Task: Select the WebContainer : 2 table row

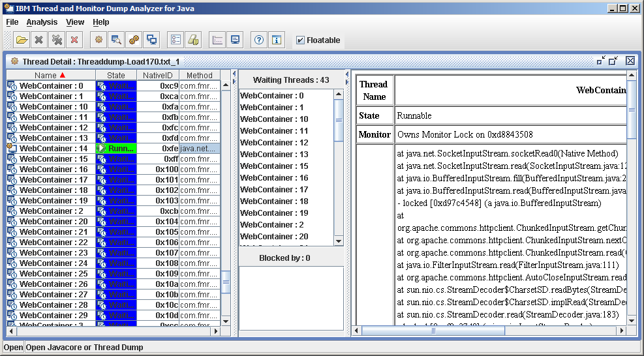Action: (51, 211)
